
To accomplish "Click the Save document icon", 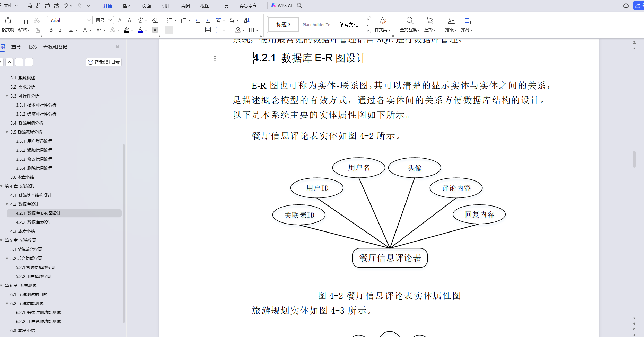I will 29,6.
